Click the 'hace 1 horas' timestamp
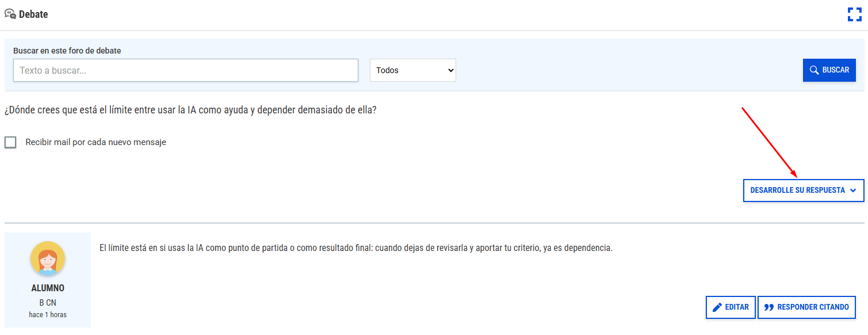868x335 pixels. pos(48,315)
